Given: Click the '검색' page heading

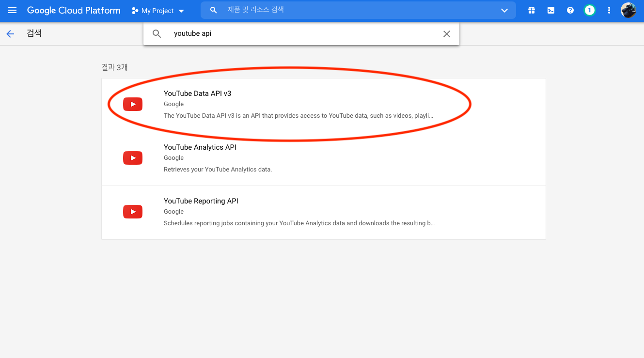Looking at the screenshot, I should coord(34,34).
